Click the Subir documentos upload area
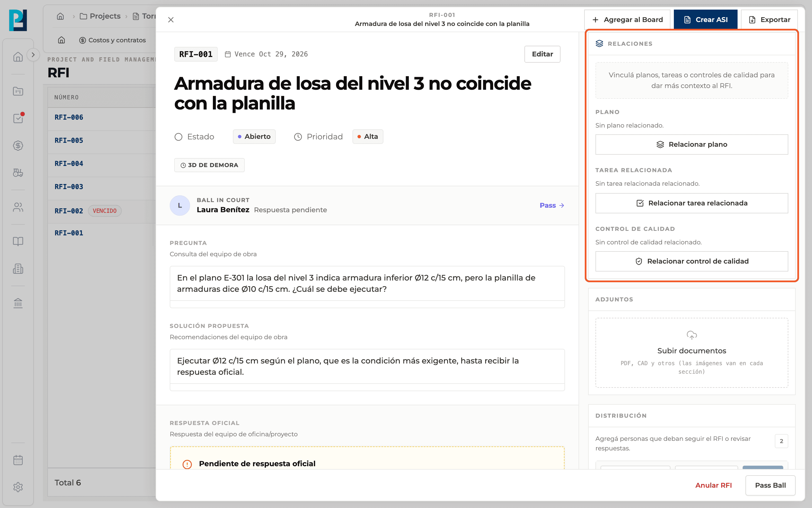The image size is (812, 508). pos(691,352)
